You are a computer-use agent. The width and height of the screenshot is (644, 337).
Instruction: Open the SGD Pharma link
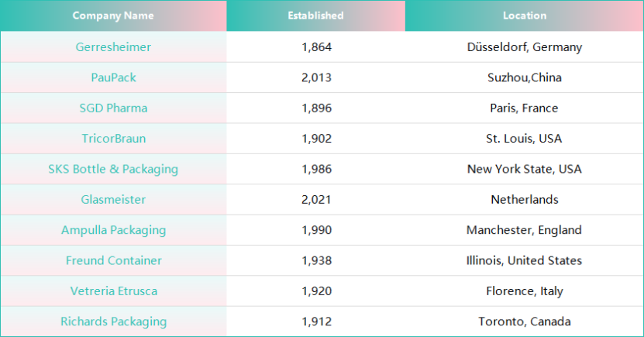coord(113,108)
